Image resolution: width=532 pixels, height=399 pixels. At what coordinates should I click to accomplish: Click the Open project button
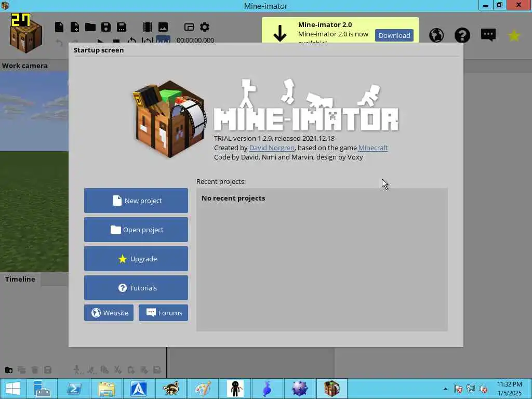click(x=136, y=230)
